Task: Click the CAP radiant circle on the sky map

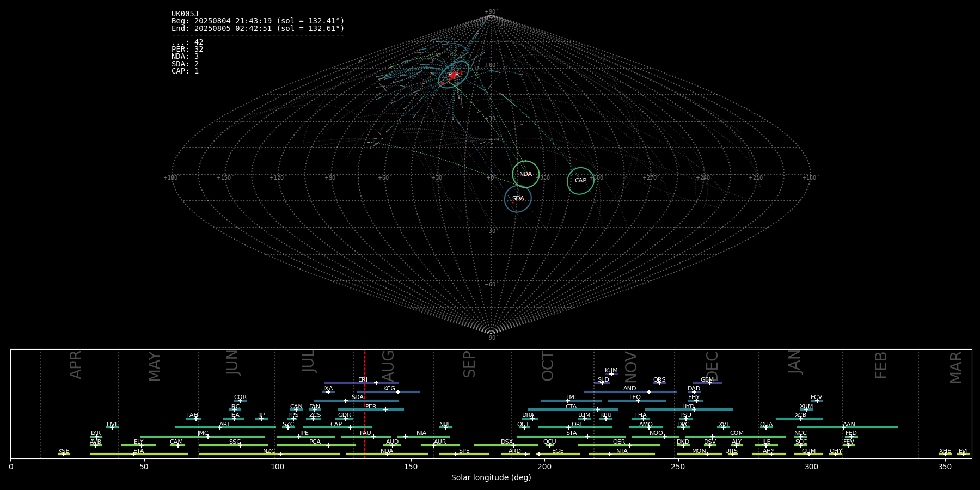Action: click(580, 181)
